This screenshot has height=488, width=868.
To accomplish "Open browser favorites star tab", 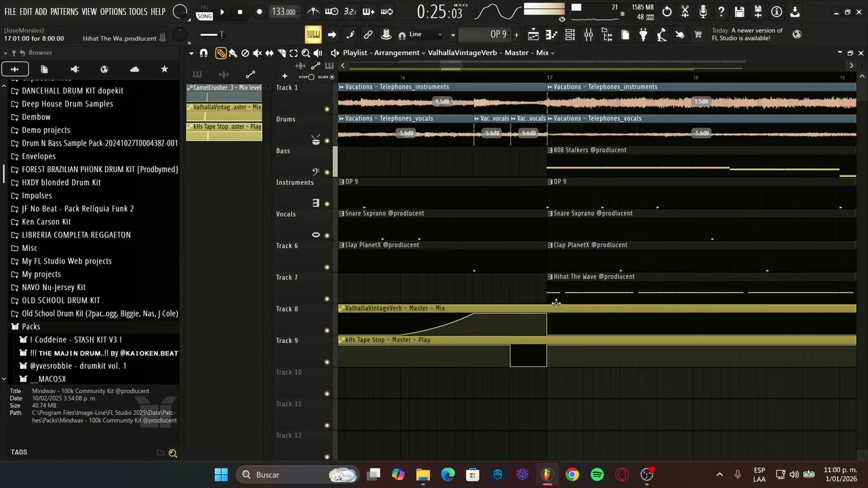I will (x=164, y=69).
